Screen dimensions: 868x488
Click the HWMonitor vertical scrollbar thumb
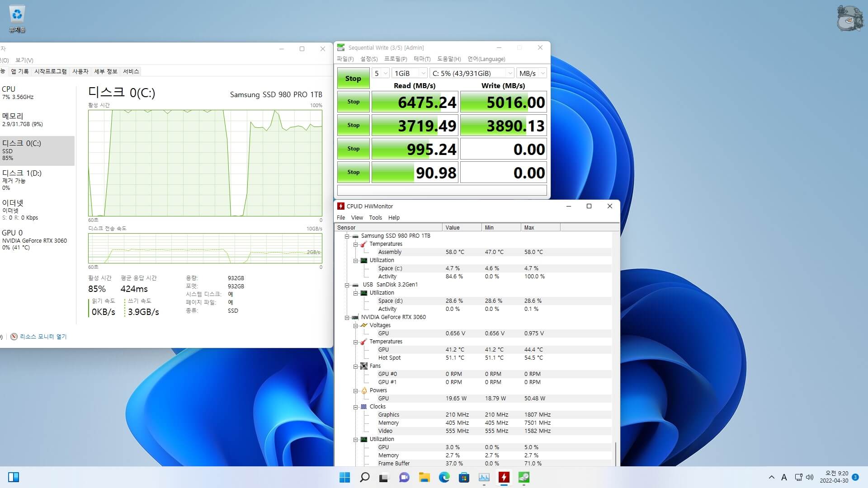[x=615, y=454]
